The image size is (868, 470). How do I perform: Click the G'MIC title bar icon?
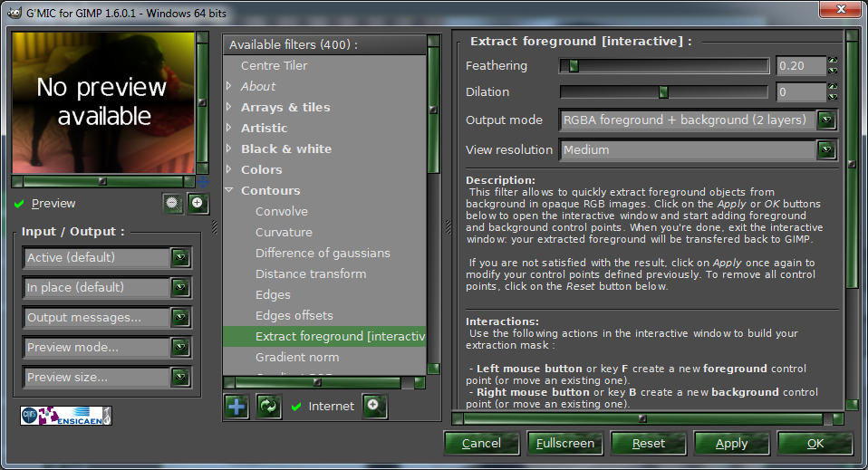14,13
